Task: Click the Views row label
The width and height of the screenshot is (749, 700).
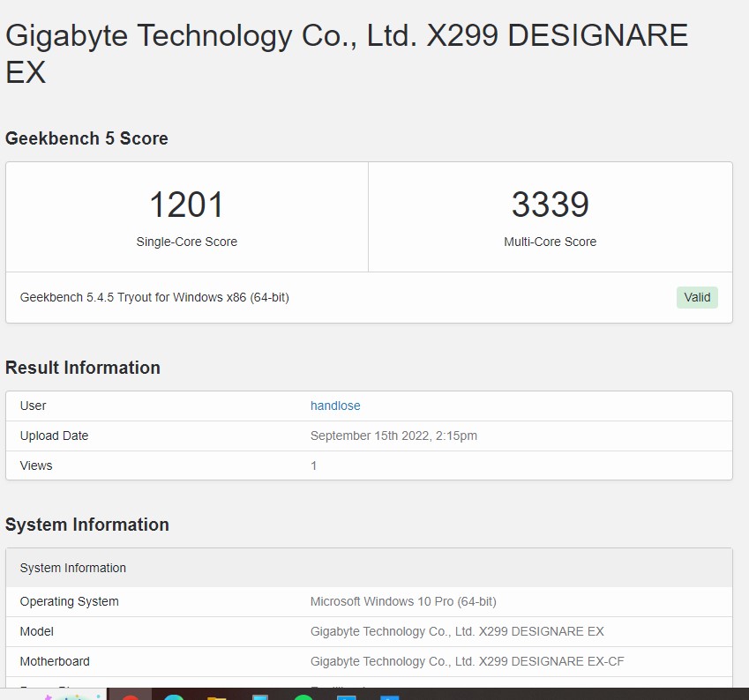Action: [36, 465]
